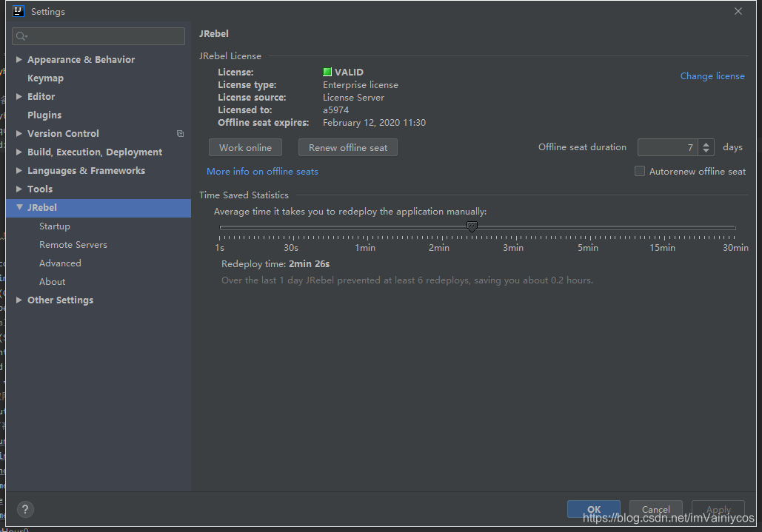Expand Languages & Frameworks arrow

(19, 170)
